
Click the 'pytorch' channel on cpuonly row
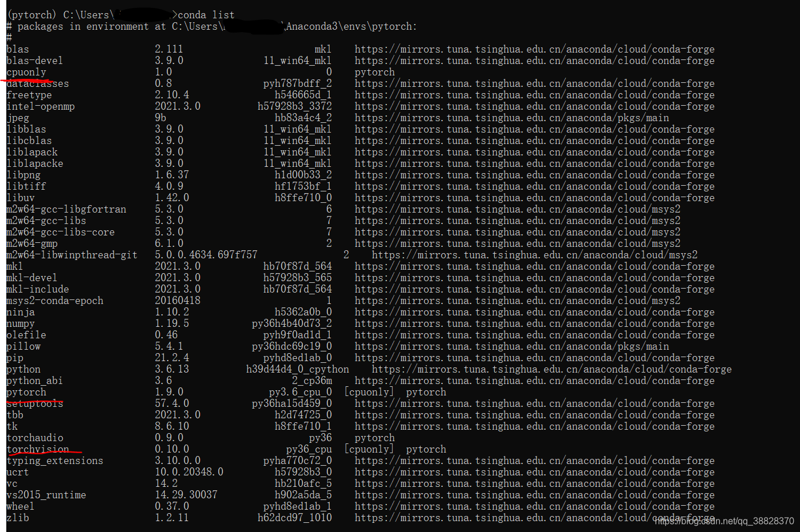click(x=375, y=72)
